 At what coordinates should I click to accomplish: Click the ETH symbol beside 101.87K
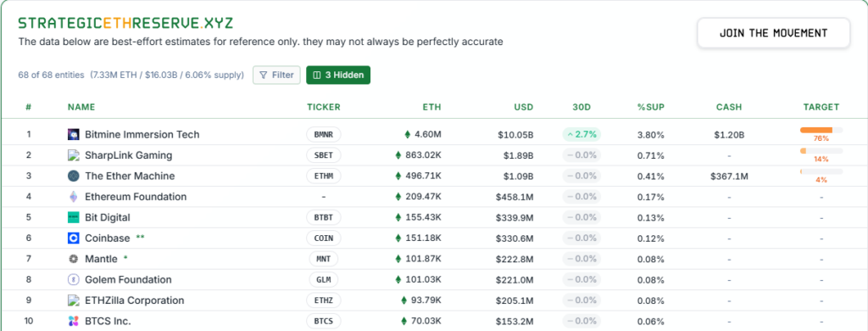click(x=398, y=259)
